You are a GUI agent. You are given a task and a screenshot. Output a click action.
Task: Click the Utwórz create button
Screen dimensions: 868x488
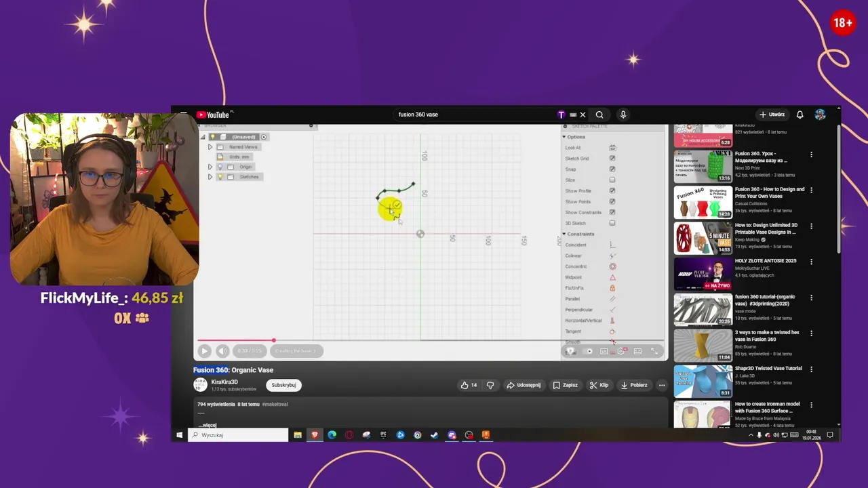[x=772, y=115]
